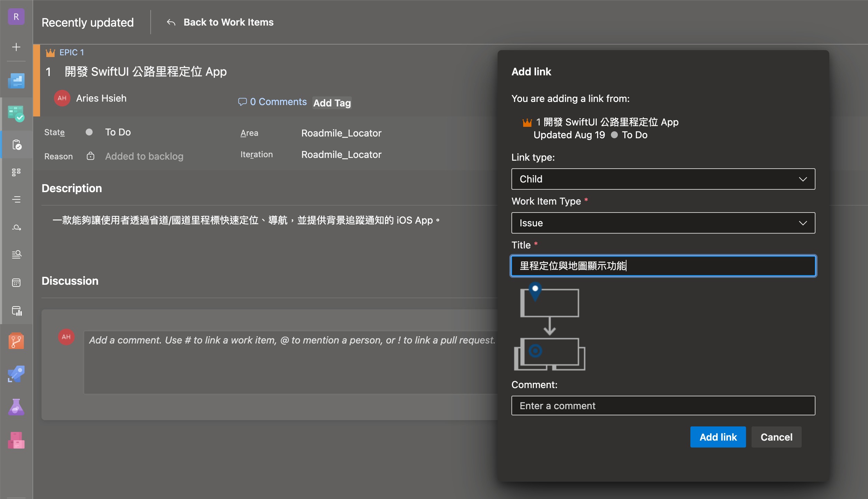Expand the Link type Child dropdown
The width and height of the screenshot is (868, 499).
tap(663, 179)
